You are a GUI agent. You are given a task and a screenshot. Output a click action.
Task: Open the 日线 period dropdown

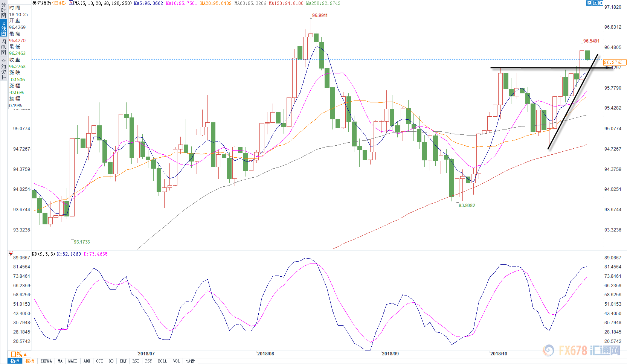point(18,354)
